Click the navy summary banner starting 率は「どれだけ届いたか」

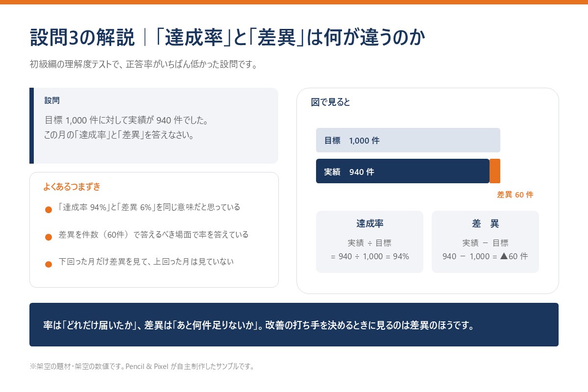294,324
